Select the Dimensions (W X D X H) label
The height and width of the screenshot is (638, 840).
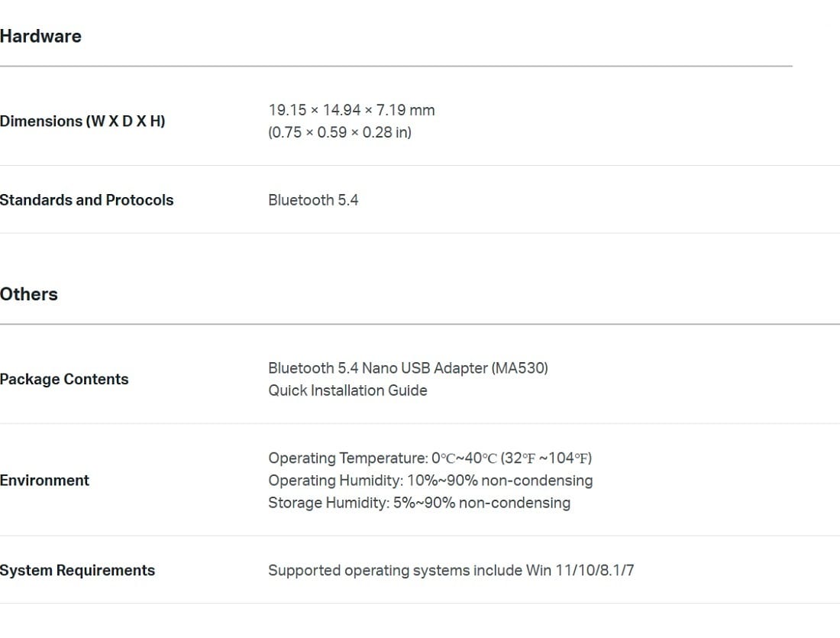click(x=82, y=121)
